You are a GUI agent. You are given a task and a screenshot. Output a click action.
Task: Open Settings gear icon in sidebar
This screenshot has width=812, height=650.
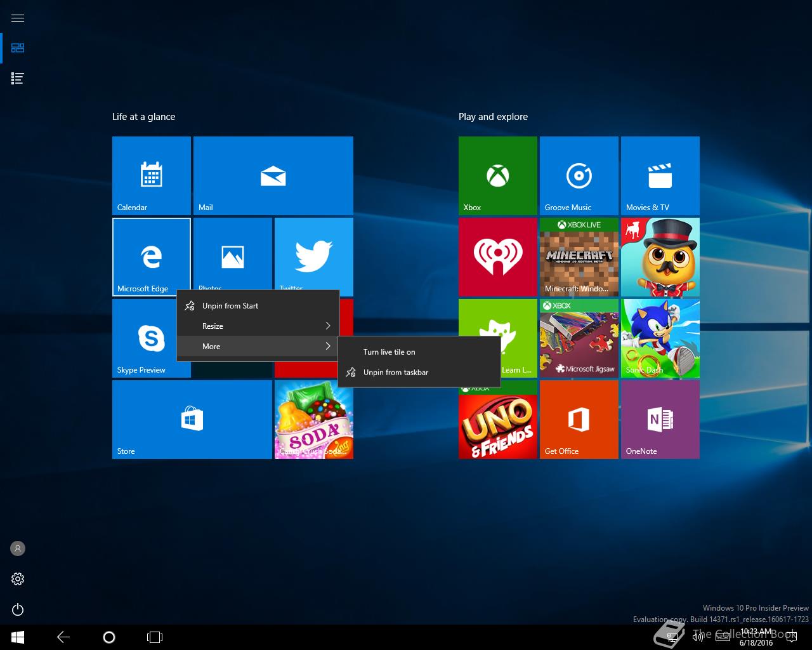click(18, 579)
